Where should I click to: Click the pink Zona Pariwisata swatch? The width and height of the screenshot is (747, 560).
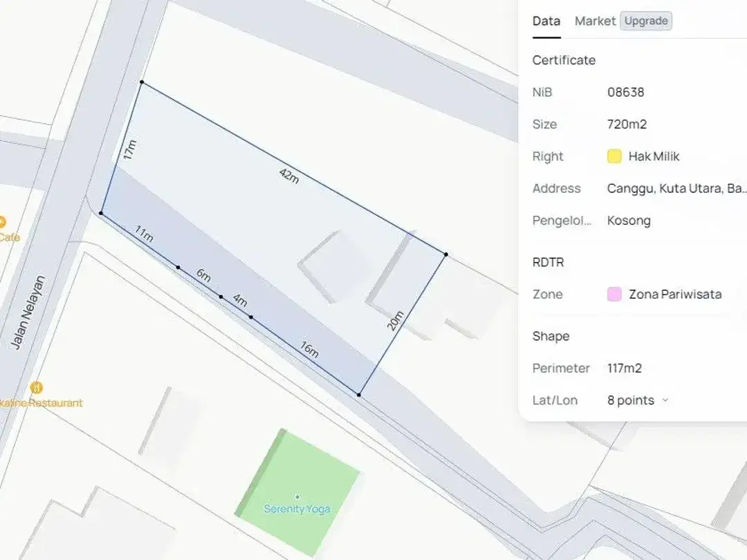click(614, 295)
